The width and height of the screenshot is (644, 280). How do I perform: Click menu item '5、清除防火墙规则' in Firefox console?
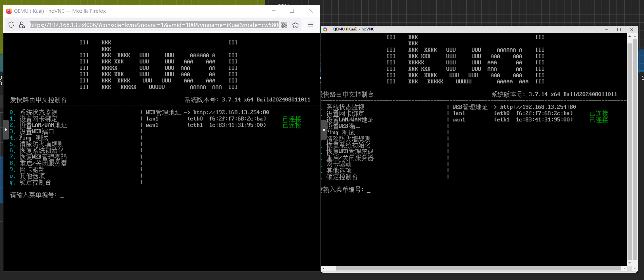[36, 144]
